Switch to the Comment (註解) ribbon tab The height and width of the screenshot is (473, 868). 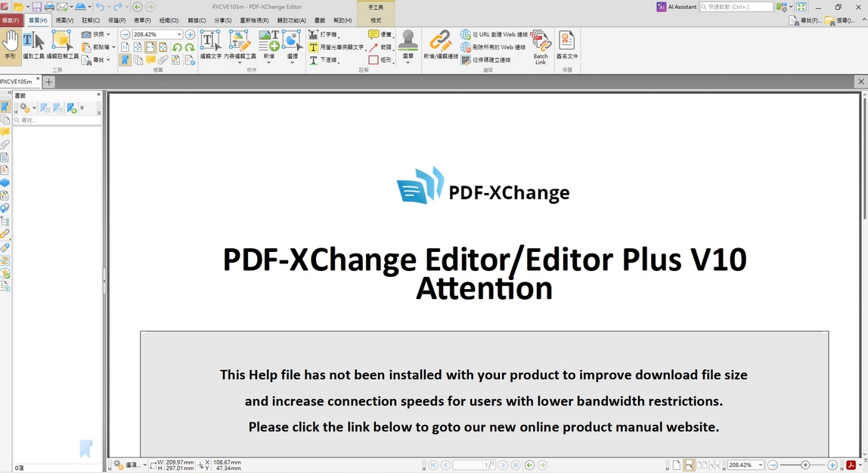pos(91,20)
